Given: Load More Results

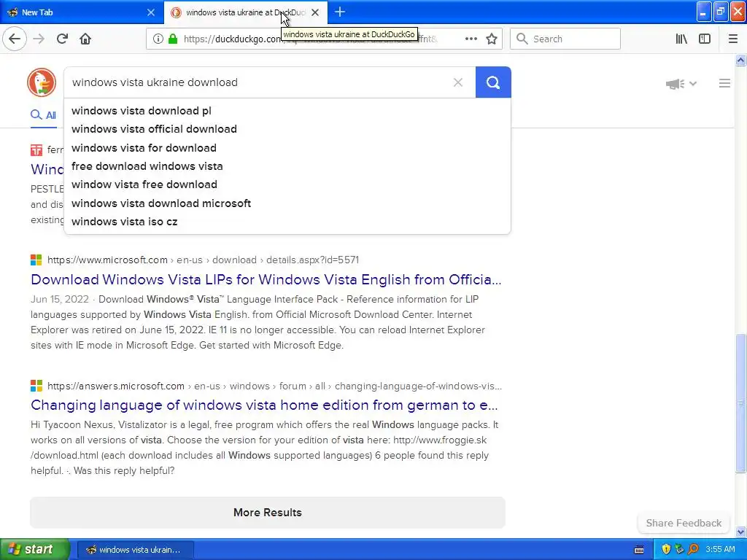Looking at the screenshot, I should (x=268, y=513).
